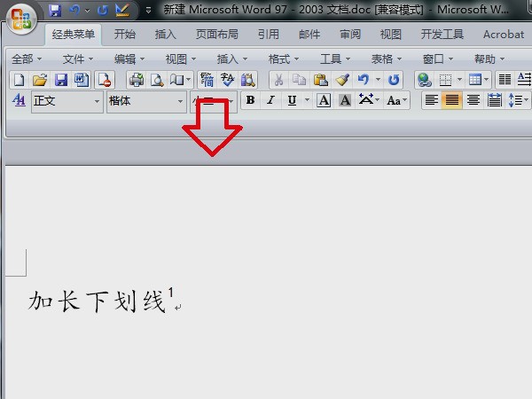Viewport: 532px width, 399px height.
Task: Click the print icon in toolbar
Action: (x=137, y=80)
